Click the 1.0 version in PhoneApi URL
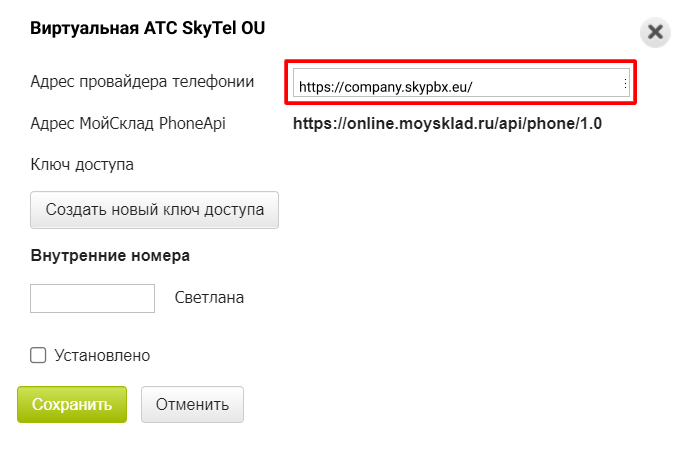 coord(591,124)
